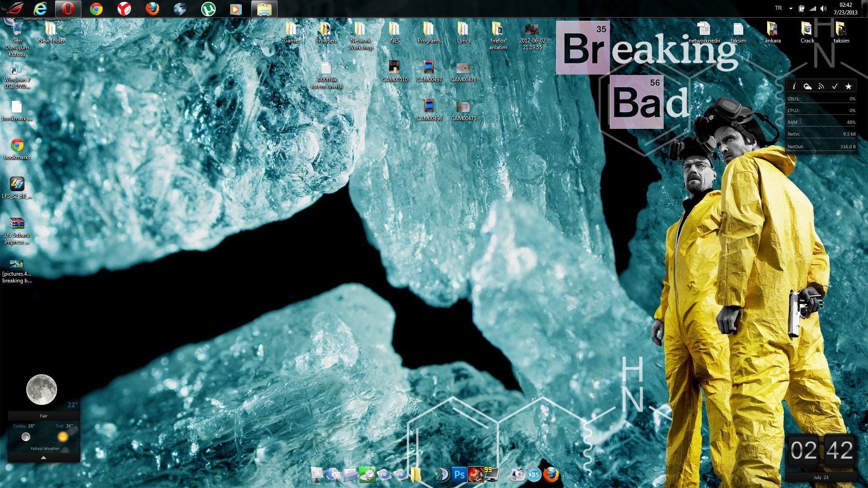Select the CAM00475 file
The width and height of the screenshot is (868, 488).
click(x=463, y=110)
